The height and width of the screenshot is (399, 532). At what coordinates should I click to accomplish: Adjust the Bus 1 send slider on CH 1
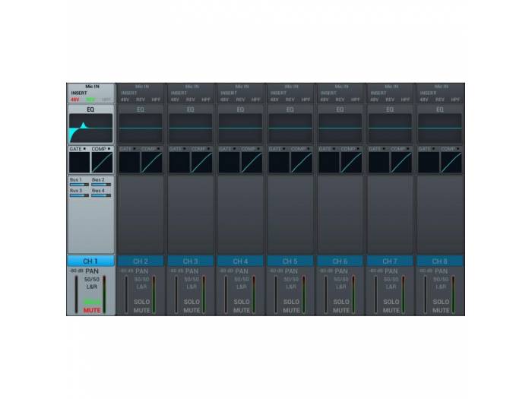(x=79, y=185)
